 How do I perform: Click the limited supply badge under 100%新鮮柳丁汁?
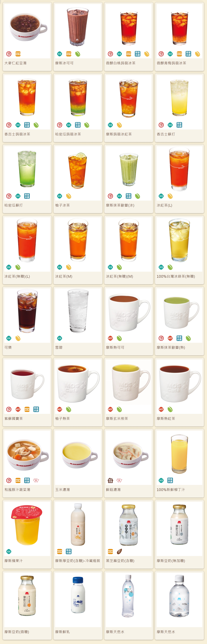170,480
